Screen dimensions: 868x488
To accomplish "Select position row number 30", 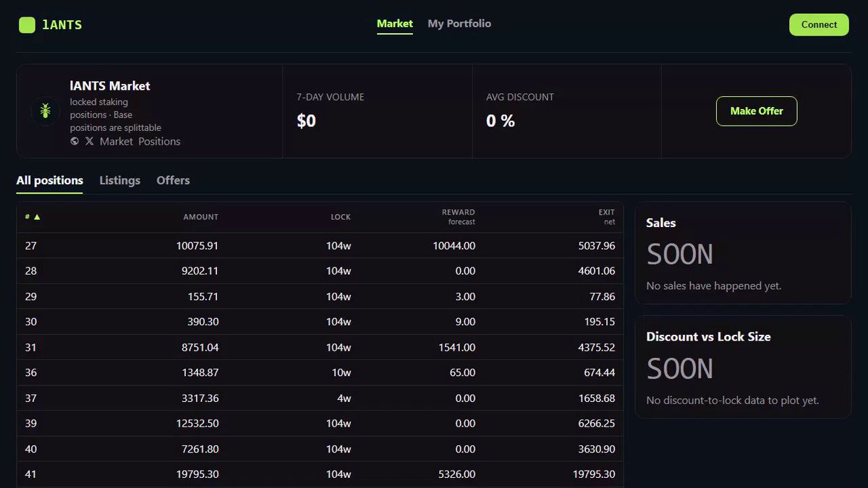I will (x=320, y=322).
